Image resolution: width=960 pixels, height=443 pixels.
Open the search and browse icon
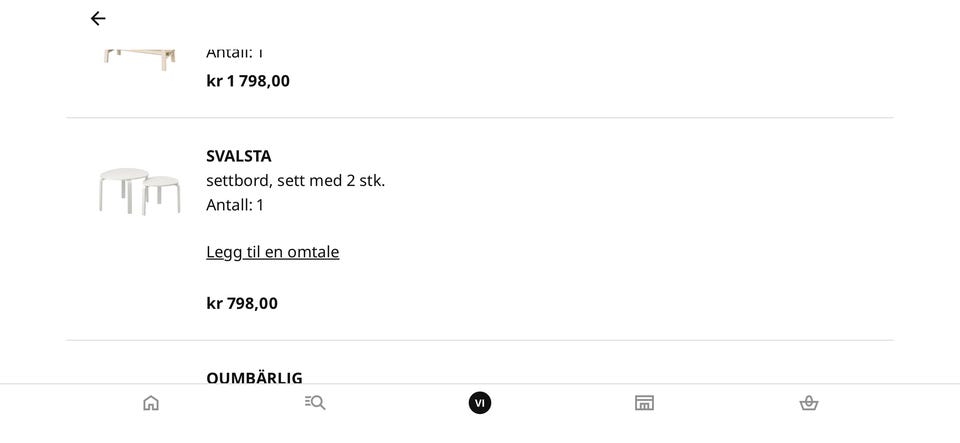(315, 403)
